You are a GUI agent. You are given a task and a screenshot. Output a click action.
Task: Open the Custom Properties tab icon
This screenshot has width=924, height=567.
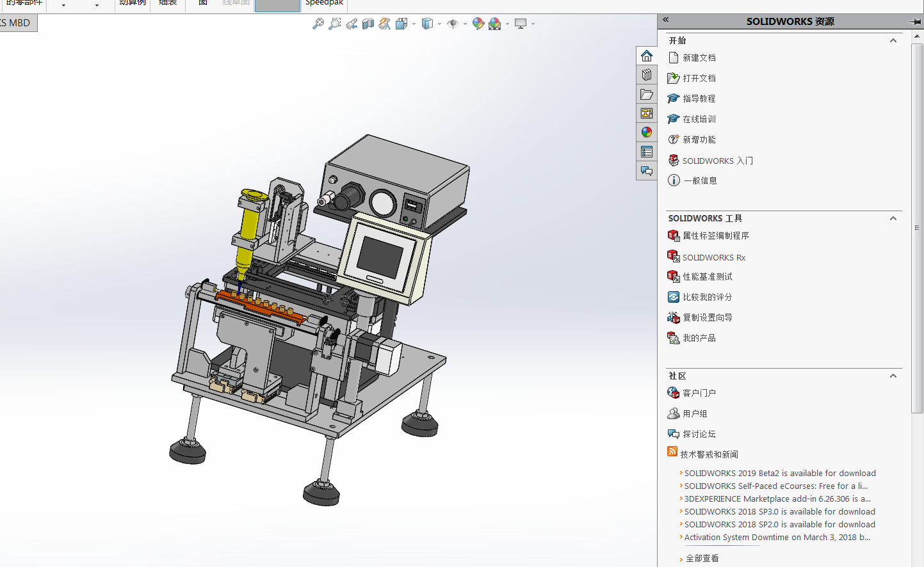coord(647,152)
